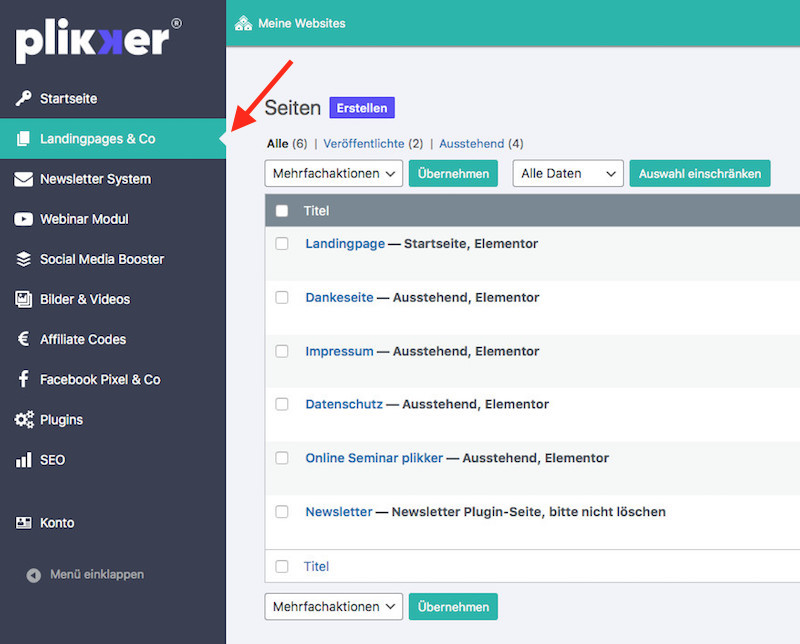The width and height of the screenshot is (800, 644).
Task: Toggle select-all checkbox in Titel header
Action: [282, 211]
